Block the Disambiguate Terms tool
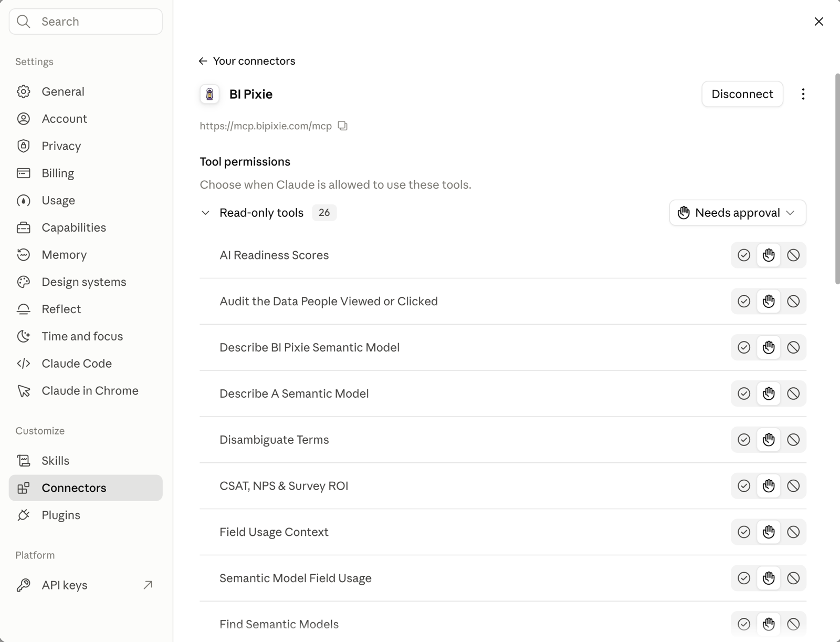Viewport: 840px width, 642px height. [793, 440]
